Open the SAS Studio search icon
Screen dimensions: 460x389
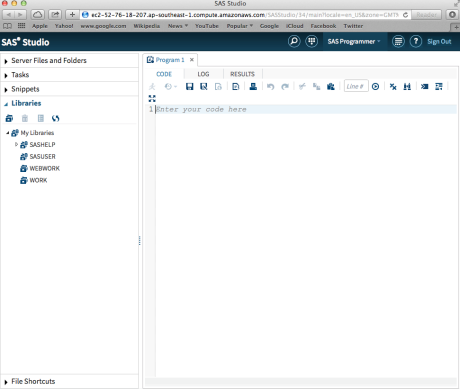(294, 41)
